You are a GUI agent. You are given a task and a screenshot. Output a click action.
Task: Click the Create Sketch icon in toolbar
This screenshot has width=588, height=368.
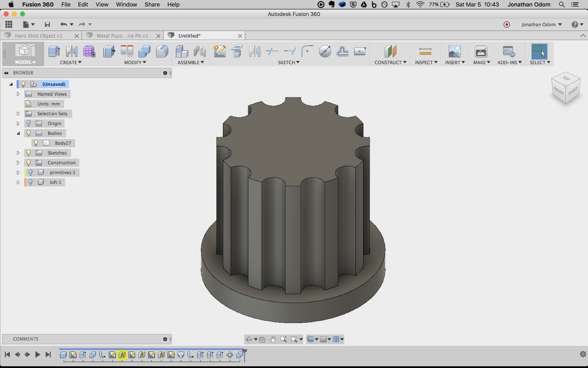[219, 51]
